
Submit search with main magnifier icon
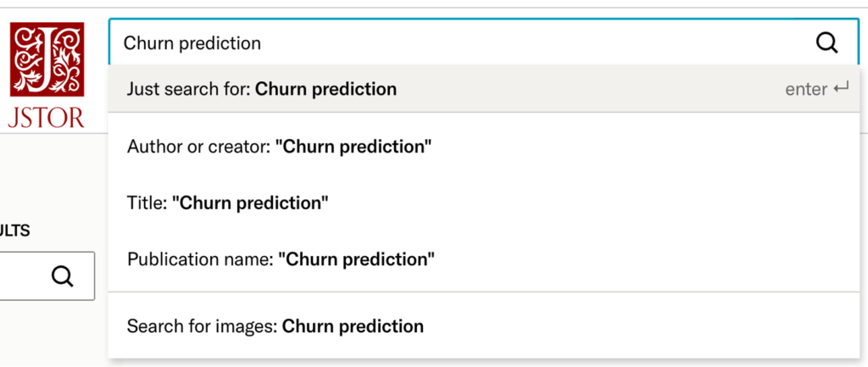tap(827, 42)
